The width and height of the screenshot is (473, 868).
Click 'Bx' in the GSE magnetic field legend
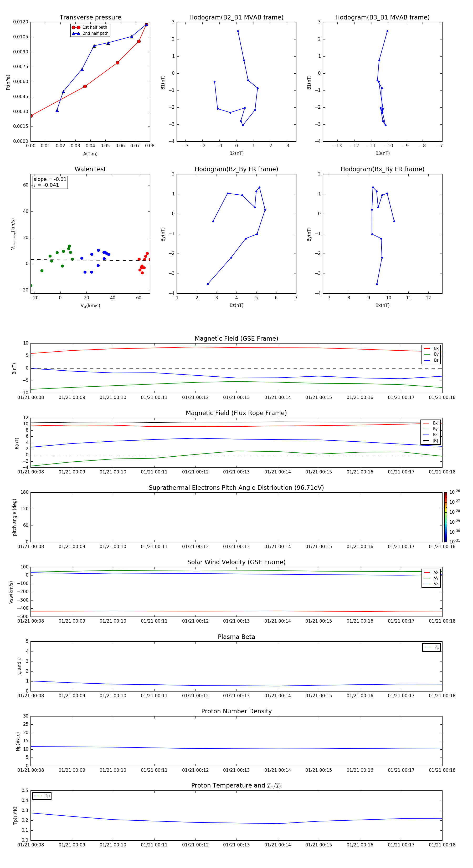click(436, 349)
